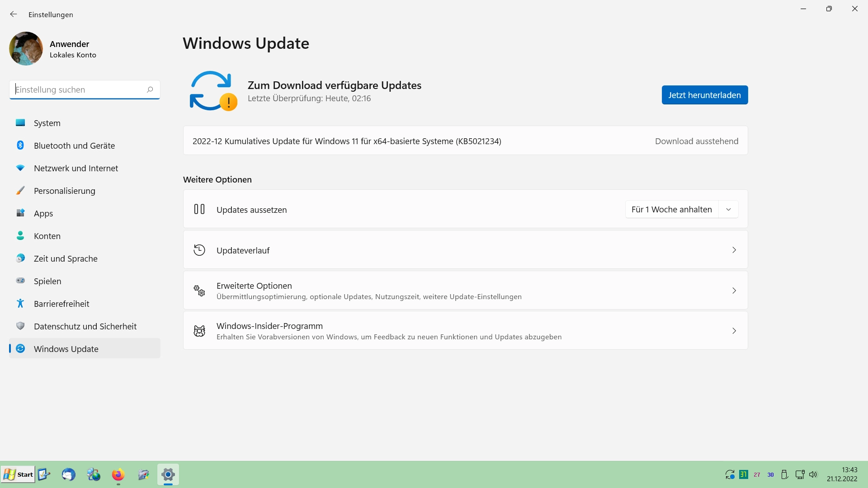Click the Apps icon in sidebar
This screenshot has width=868, height=488.
[x=20, y=213]
